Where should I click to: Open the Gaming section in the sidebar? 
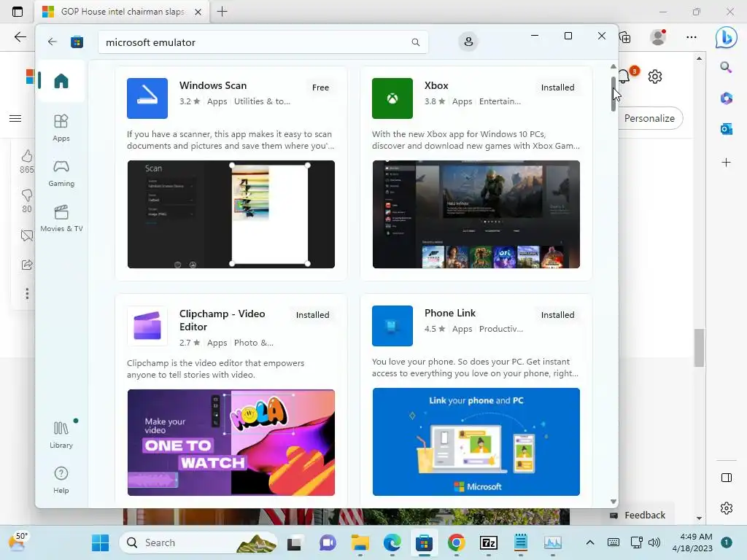[61, 174]
